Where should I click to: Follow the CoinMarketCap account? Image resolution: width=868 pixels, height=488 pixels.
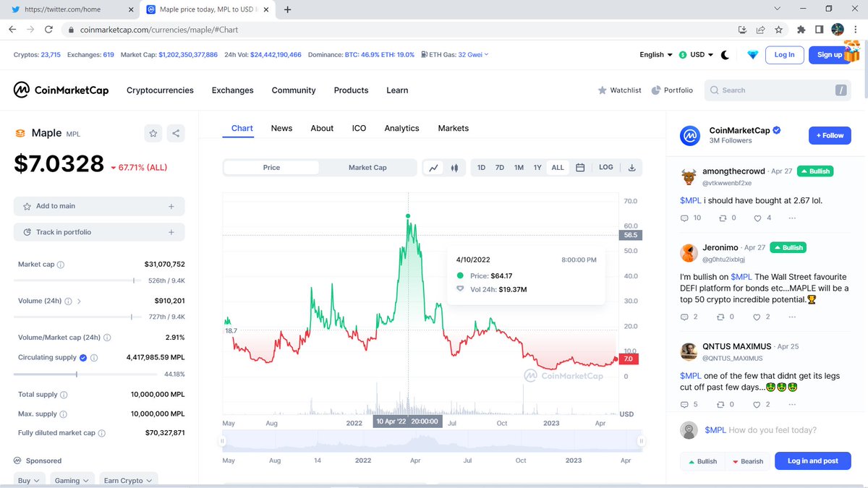(830, 135)
